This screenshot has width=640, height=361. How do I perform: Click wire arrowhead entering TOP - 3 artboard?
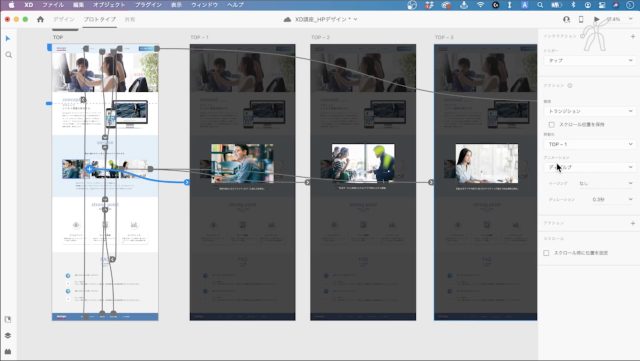coord(431,182)
